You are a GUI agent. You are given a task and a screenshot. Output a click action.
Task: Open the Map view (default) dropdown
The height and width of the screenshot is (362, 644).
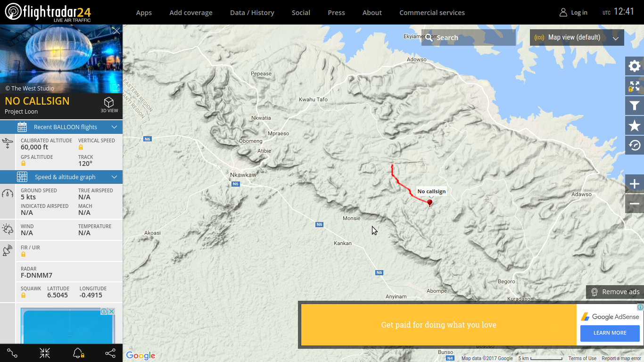577,38
